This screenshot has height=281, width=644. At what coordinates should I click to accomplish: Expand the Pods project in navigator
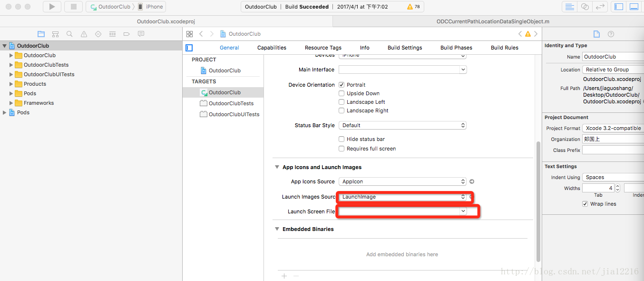5,112
